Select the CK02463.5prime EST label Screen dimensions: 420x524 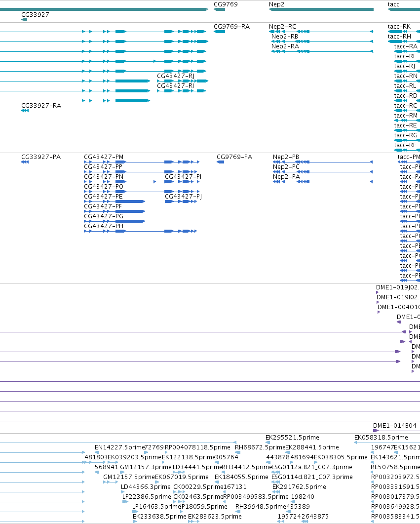click(x=198, y=497)
